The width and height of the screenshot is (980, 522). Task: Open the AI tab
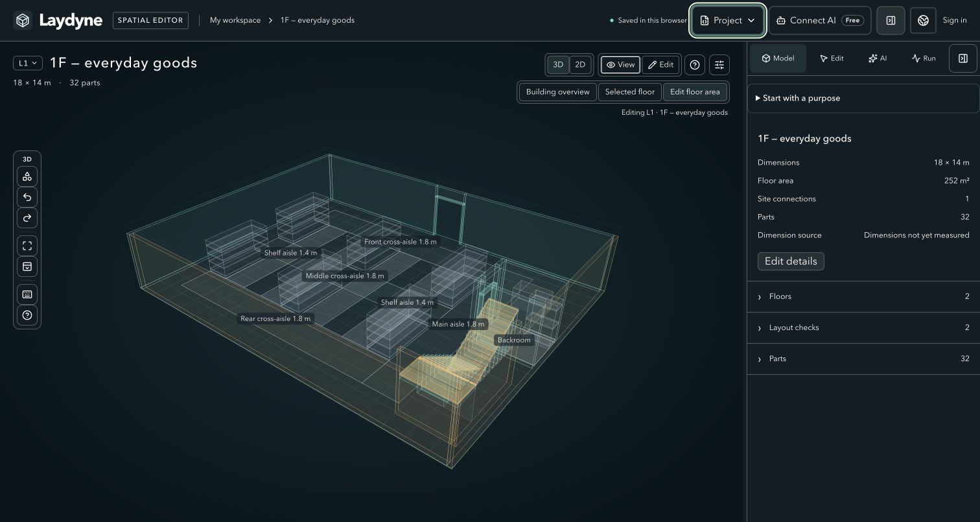[877, 58]
